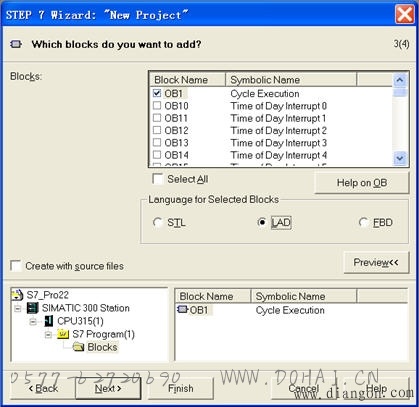419x407 pixels.
Task: Click the block icon beside wizard question
Action: [16, 44]
